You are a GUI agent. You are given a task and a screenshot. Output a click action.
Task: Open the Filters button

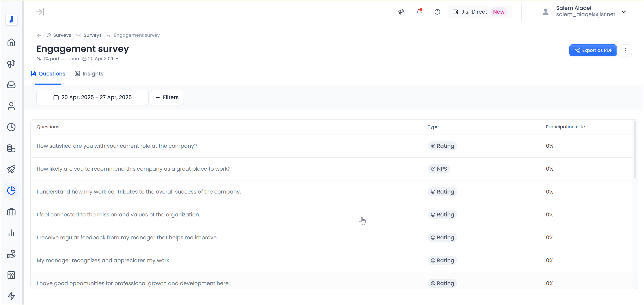click(x=167, y=97)
